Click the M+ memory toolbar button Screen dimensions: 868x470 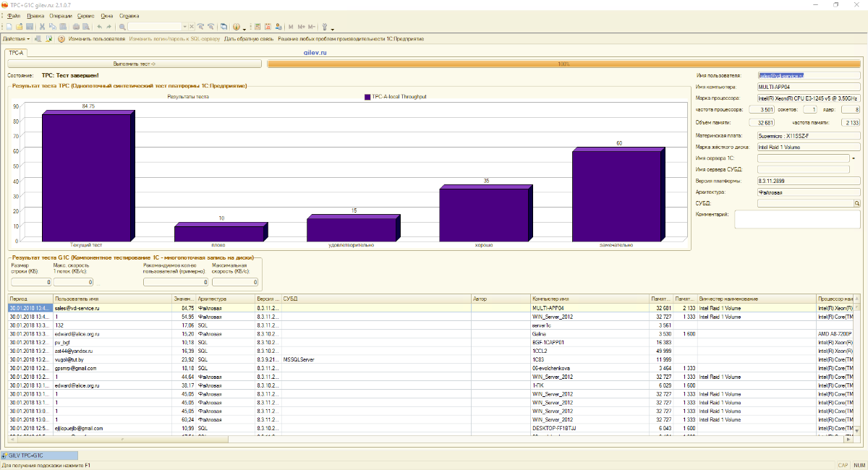click(301, 27)
